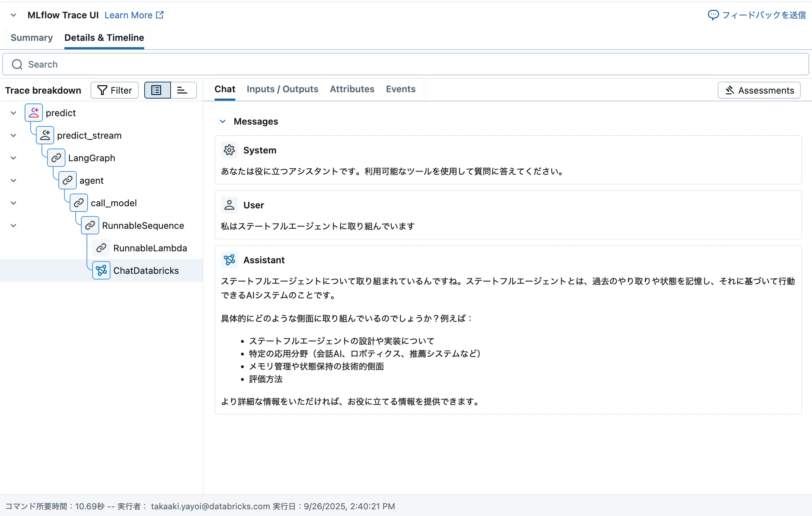Click the 評価方法 bullet item
The height and width of the screenshot is (516, 812).
click(266, 379)
